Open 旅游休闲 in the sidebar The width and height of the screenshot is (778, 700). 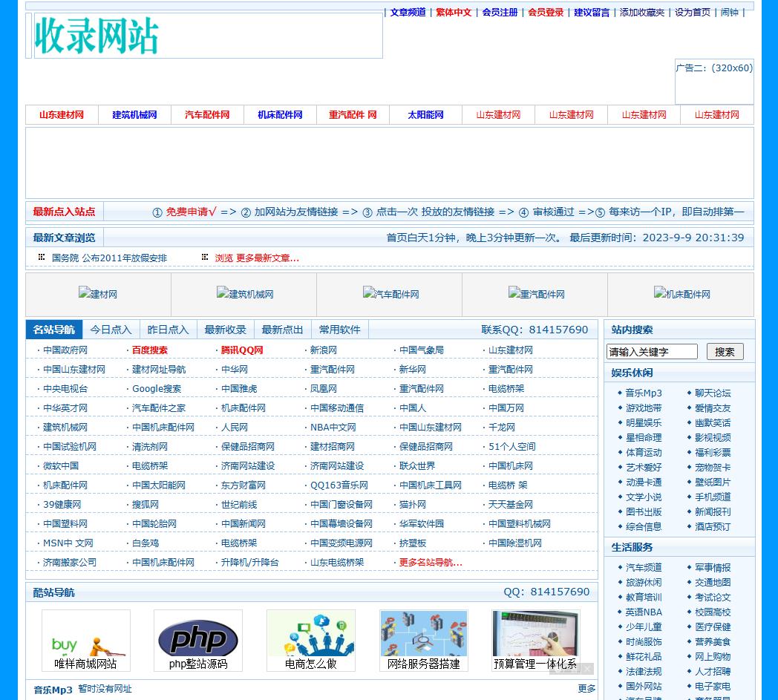tap(644, 583)
